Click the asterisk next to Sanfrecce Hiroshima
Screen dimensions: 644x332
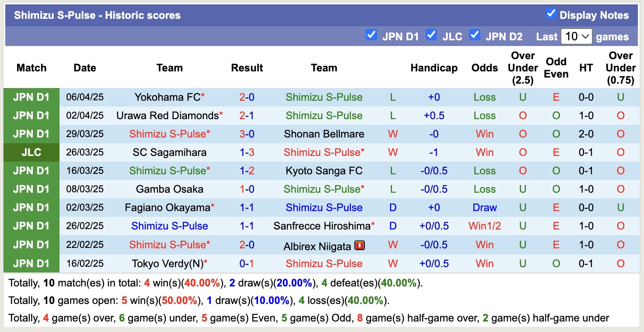(374, 223)
